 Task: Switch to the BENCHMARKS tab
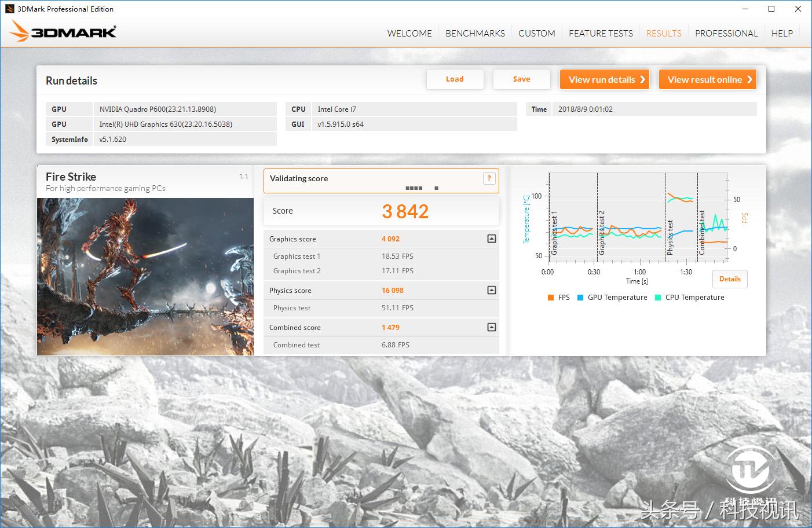[x=475, y=33]
